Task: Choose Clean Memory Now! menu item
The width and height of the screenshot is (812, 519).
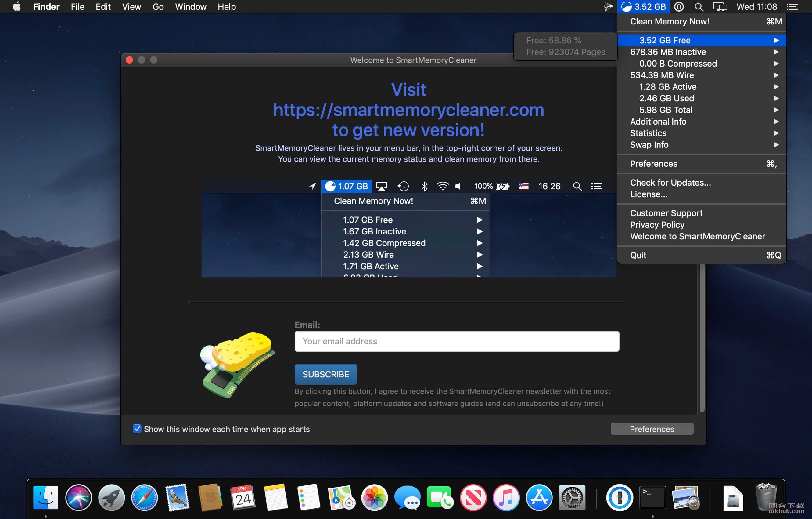Action: [702, 22]
